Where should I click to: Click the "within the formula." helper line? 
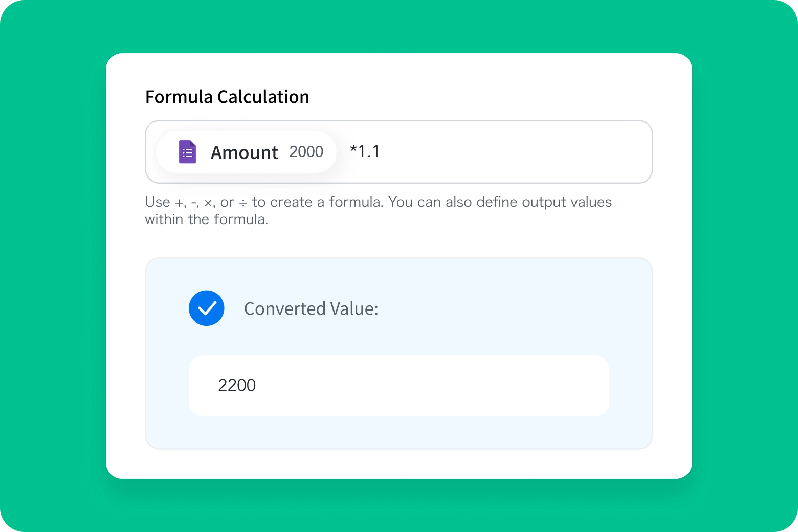pyautogui.click(x=206, y=219)
